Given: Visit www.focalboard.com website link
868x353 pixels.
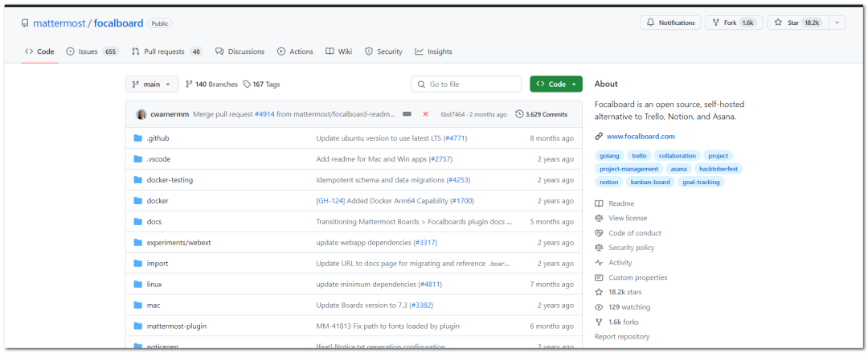Looking at the screenshot, I should (x=641, y=137).
